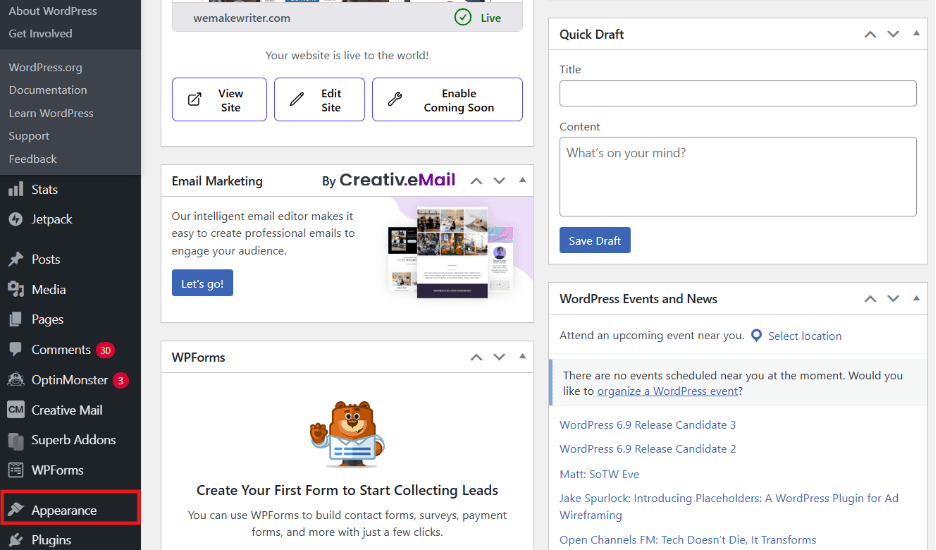Click the OptinMonster monster icon
This screenshot has width=936, height=550.
click(x=15, y=380)
